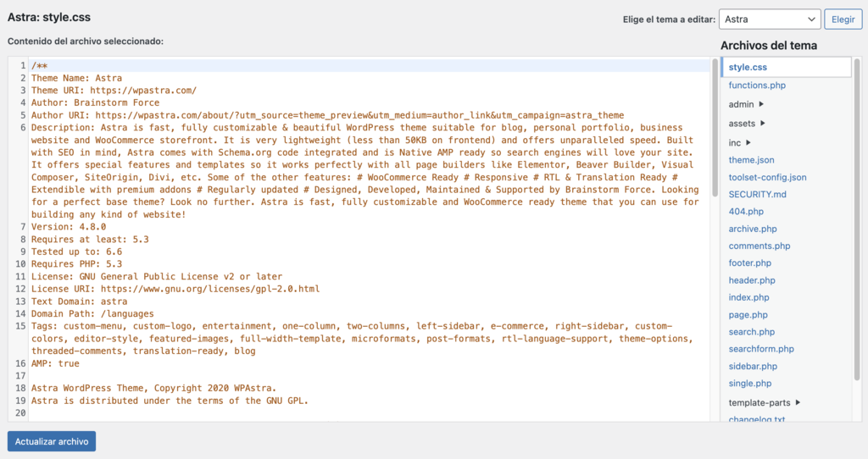Expand the admin folder
This screenshot has width=868, height=459.
tap(746, 104)
